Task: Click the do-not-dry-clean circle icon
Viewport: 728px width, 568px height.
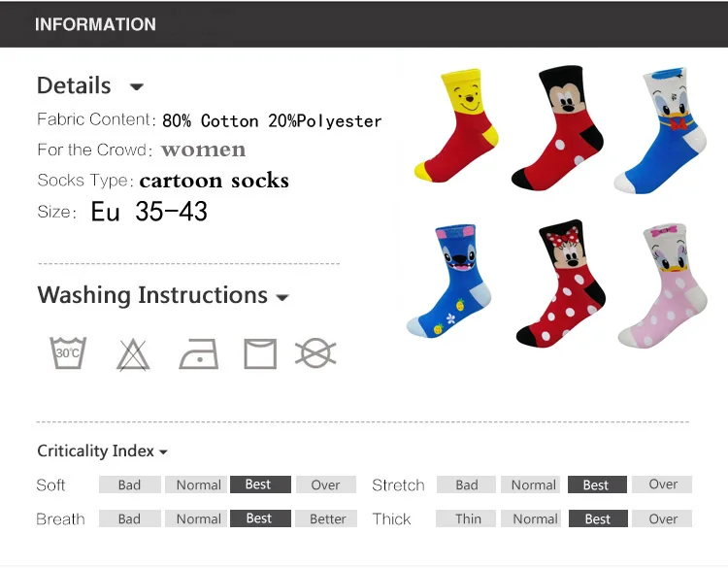Action: coord(315,353)
